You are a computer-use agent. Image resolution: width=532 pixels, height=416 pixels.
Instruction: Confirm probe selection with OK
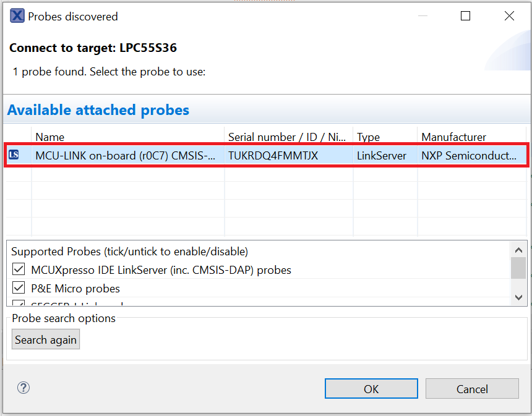point(371,389)
